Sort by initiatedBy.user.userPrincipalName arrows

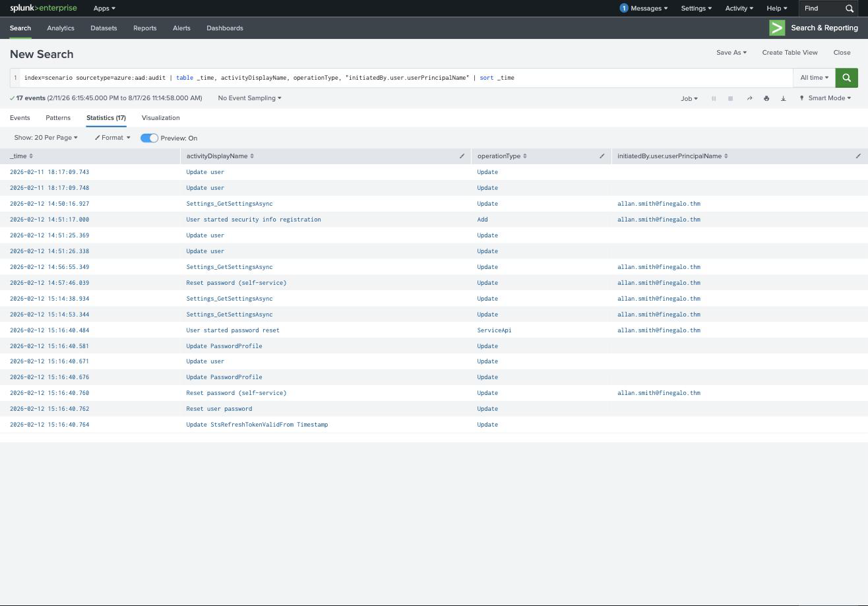pyautogui.click(x=726, y=156)
